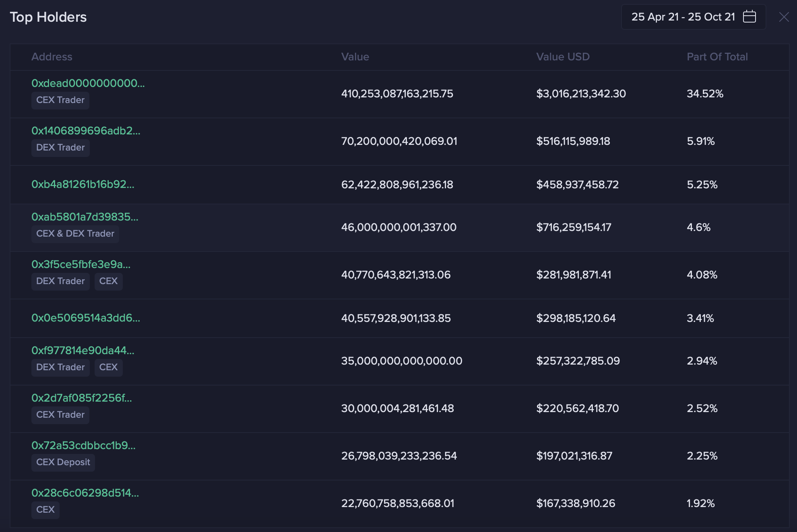The height and width of the screenshot is (532, 797).
Task: Click DEX Trader tag under 0x1406899696adb2
Action: point(60,148)
